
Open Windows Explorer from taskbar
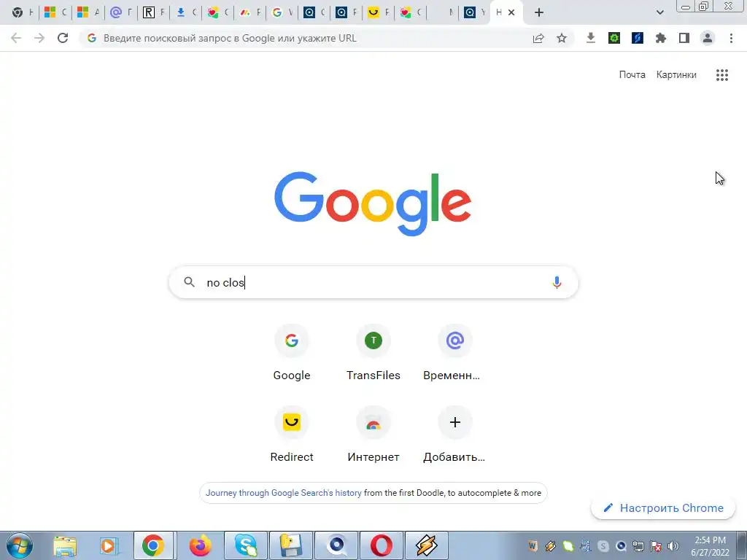(x=65, y=545)
